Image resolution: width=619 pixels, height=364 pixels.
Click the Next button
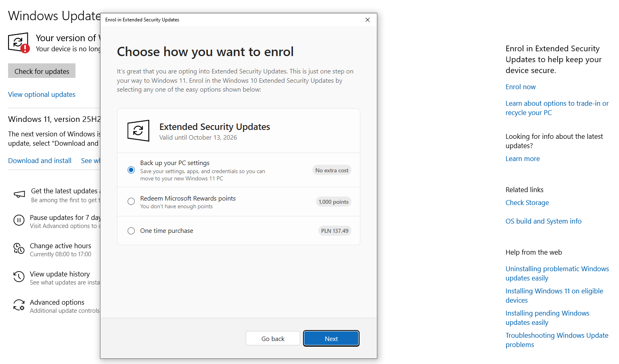[x=331, y=338]
